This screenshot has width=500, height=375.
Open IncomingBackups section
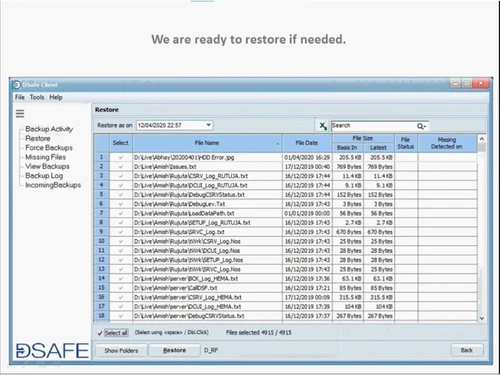click(53, 185)
